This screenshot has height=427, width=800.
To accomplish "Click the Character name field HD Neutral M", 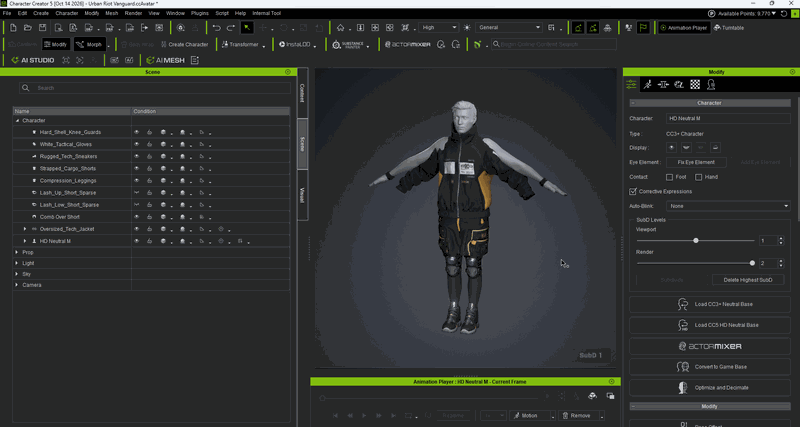I will pyautogui.click(x=728, y=118).
